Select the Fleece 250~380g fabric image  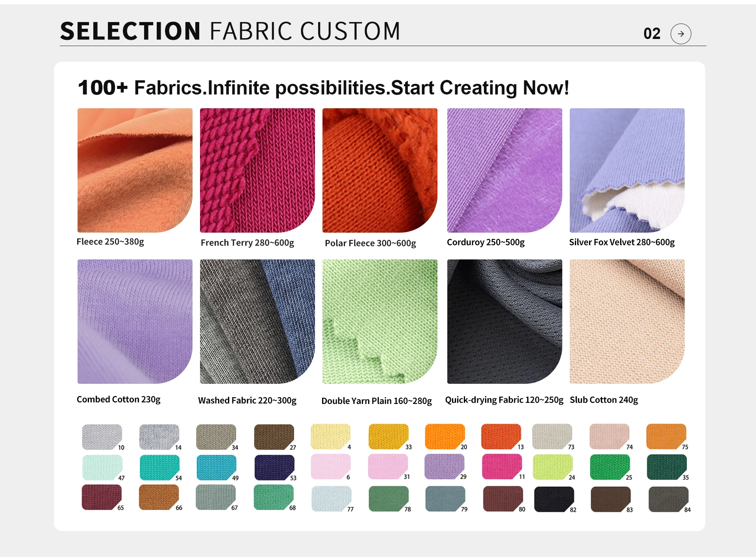[135, 170]
